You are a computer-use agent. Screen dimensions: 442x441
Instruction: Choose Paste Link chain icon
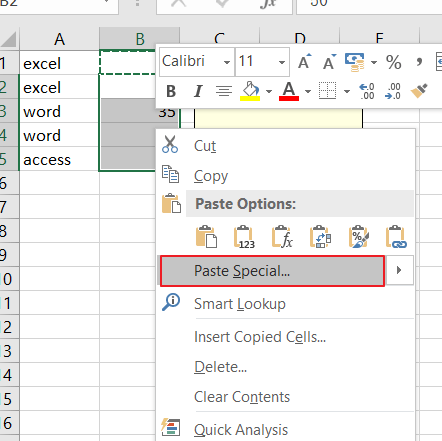pos(396,237)
